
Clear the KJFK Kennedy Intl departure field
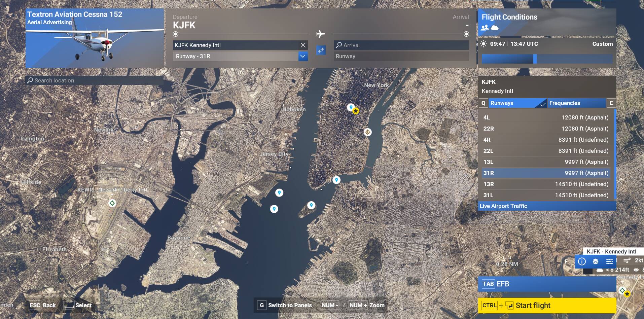point(303,45)
